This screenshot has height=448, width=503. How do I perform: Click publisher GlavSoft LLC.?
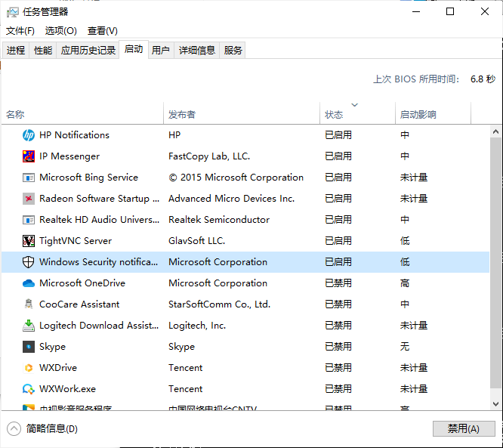click(x=196, y=241)
